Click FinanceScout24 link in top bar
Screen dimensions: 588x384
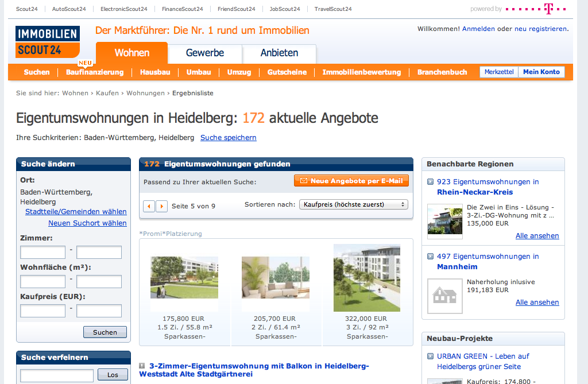(x=182, y=9)
